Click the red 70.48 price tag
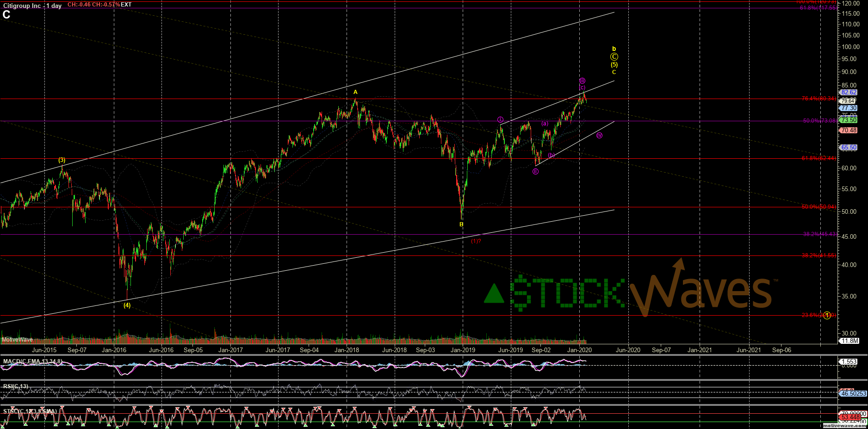Screen dimensions: 868x429 (x=849, y=131)
